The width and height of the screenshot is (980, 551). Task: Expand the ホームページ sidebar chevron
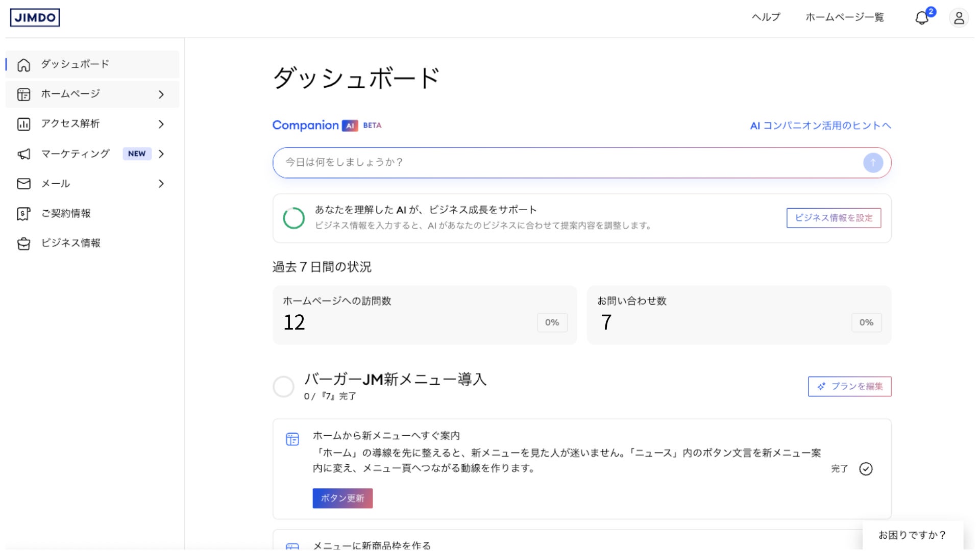pyautogui.click(x=161, y=94)
